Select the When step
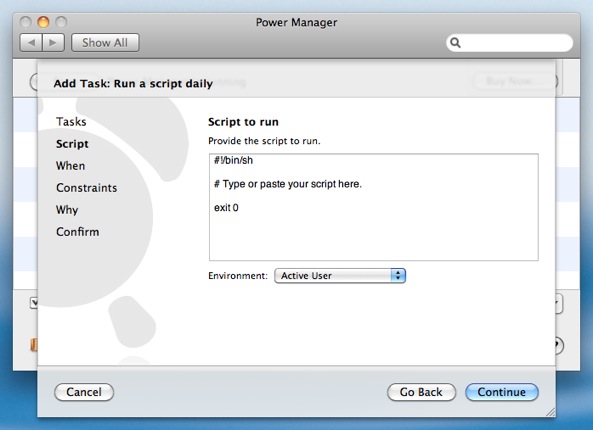This screenshot has width=593, height=430. pos(70,166)
